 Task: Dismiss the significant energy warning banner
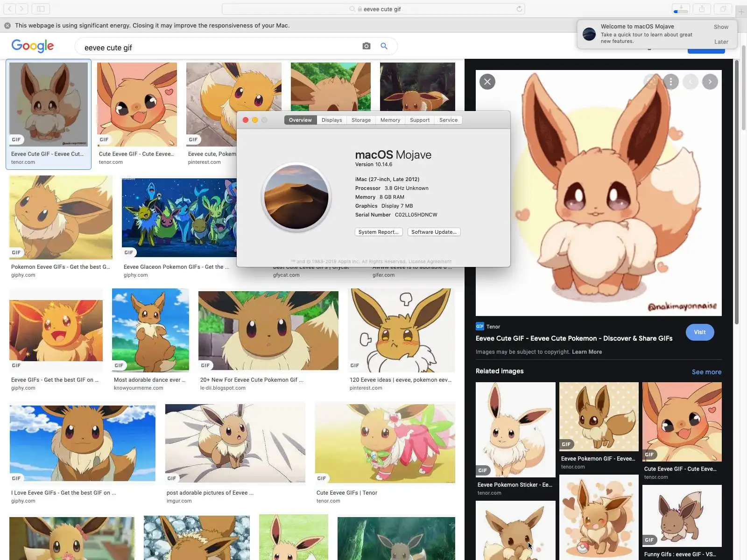pos(7,26)
